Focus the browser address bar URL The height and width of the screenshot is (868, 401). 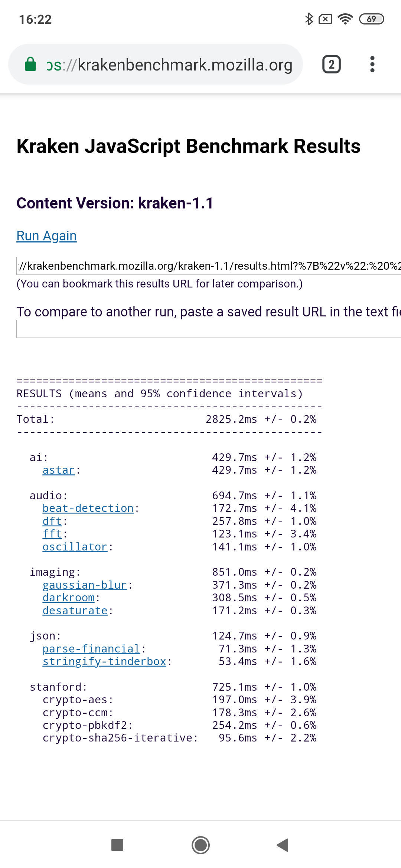coord(169,65)
